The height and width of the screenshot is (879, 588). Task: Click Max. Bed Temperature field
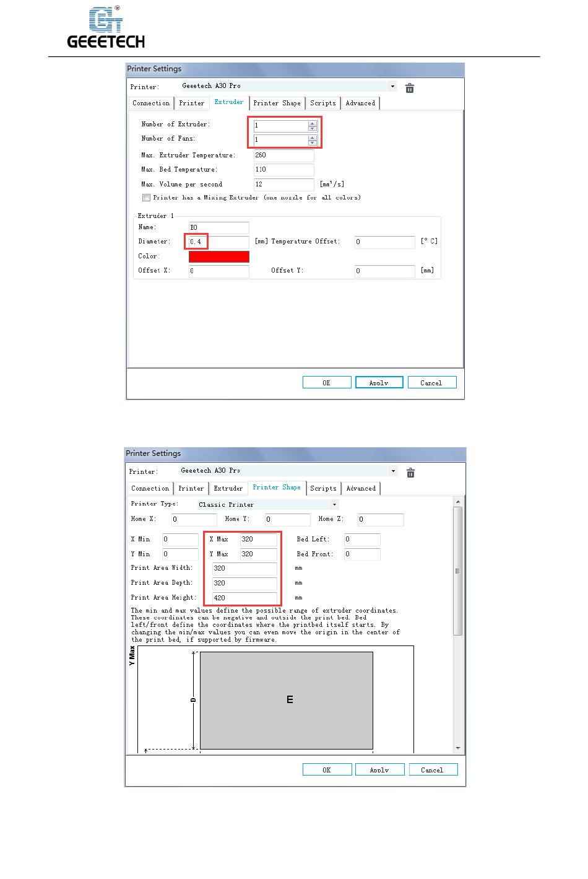tap(283, 170)
